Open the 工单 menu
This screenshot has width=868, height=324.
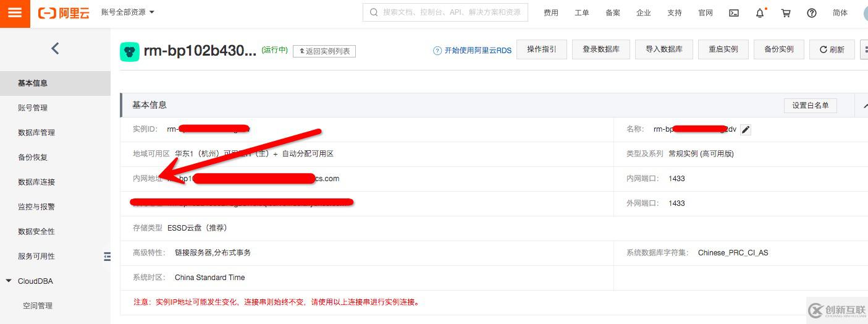pos(582,13)
